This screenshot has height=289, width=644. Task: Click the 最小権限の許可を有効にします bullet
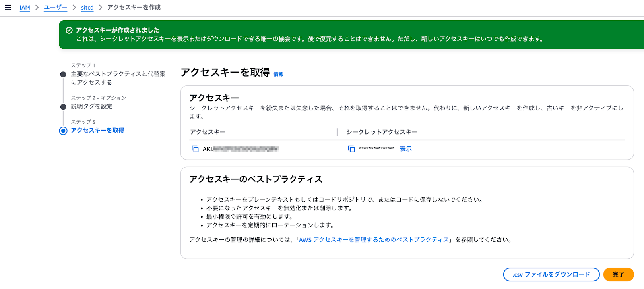pos(250,217)
